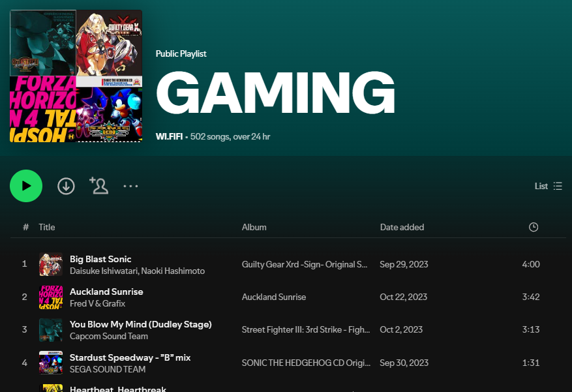572x392 pixels.
Task: Open artist Daisuke Ishiwatari
Action: click(104, 271)
